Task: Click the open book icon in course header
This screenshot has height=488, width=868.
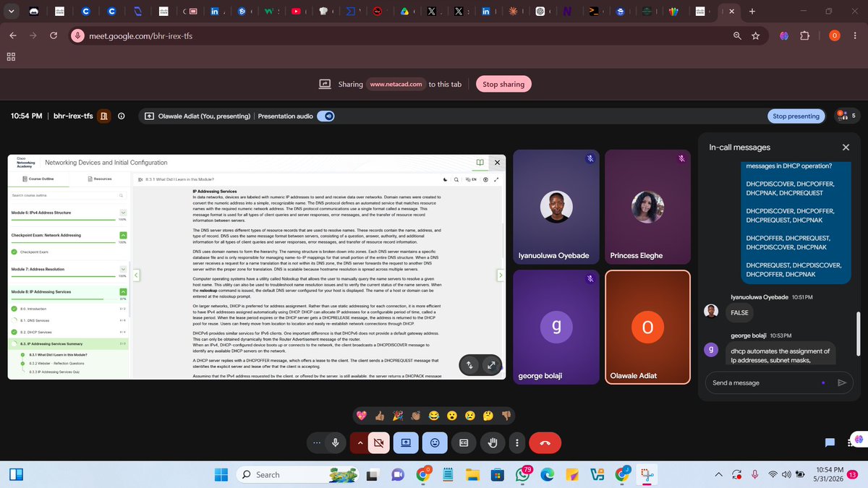Action: (480, 163)
